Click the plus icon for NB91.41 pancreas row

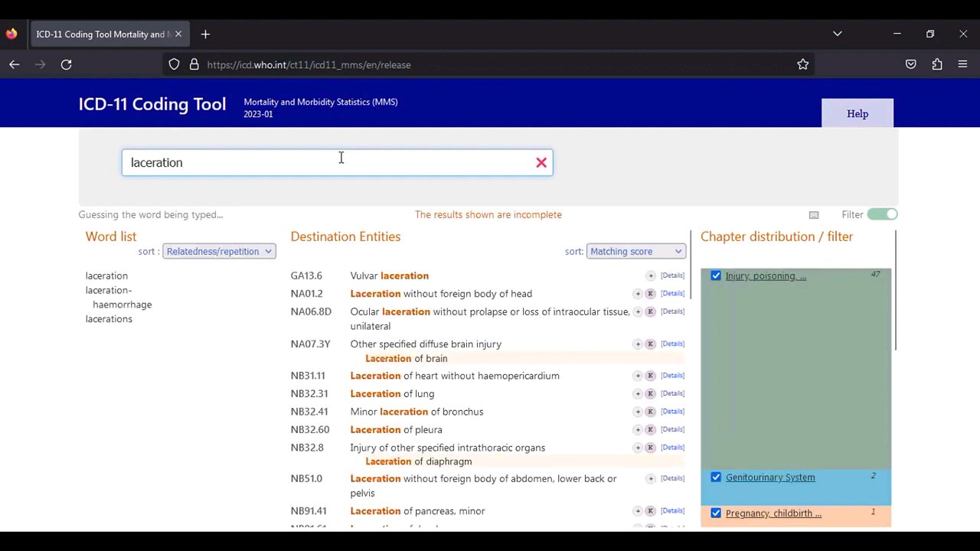coord(638,511)
